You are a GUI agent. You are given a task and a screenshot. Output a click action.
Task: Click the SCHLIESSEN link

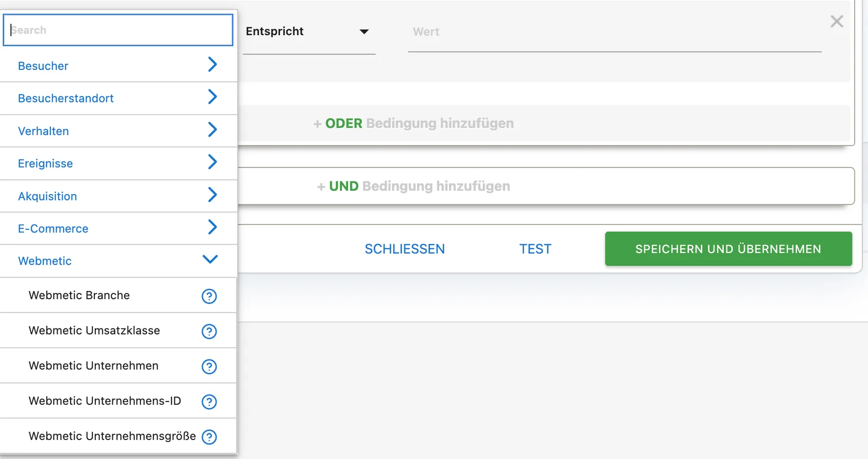(405, 249)
